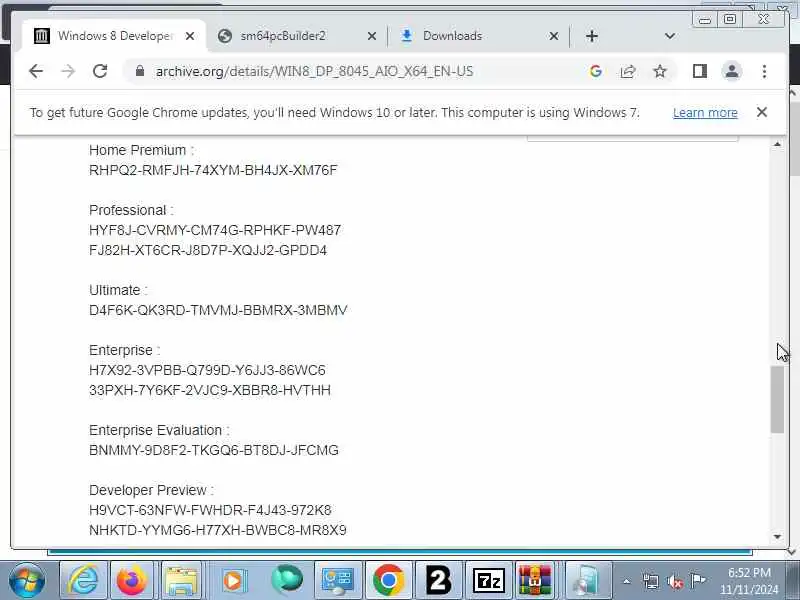800x600 pixels.
Task: Open 7-Zip from the taskbar
Action: tap(489, 581)
